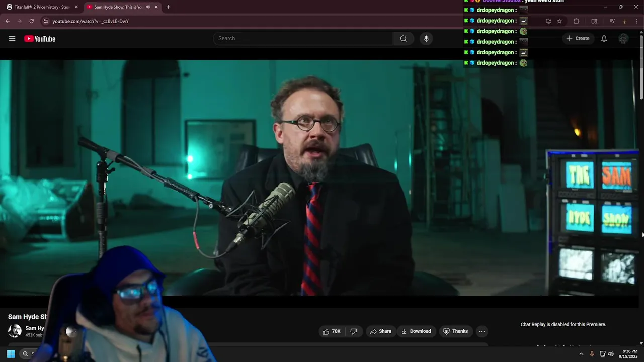Share the video
The image size is (644, 362).
[x=380, y=331]
